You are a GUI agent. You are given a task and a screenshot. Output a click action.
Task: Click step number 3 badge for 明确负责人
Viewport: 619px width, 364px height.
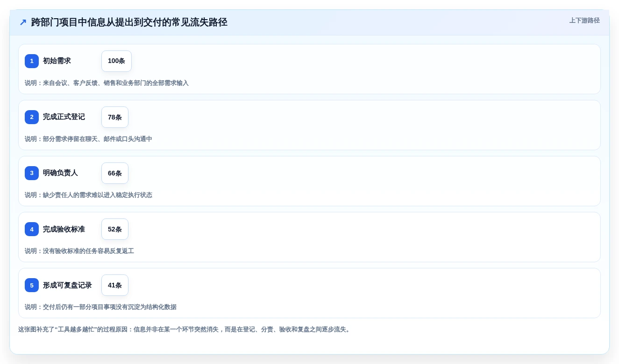click(x=32, y=173)
